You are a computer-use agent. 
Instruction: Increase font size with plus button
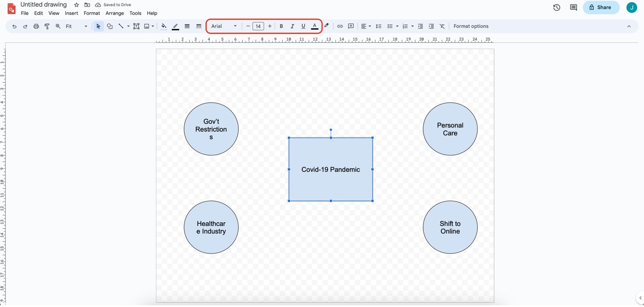pos(270,26)
